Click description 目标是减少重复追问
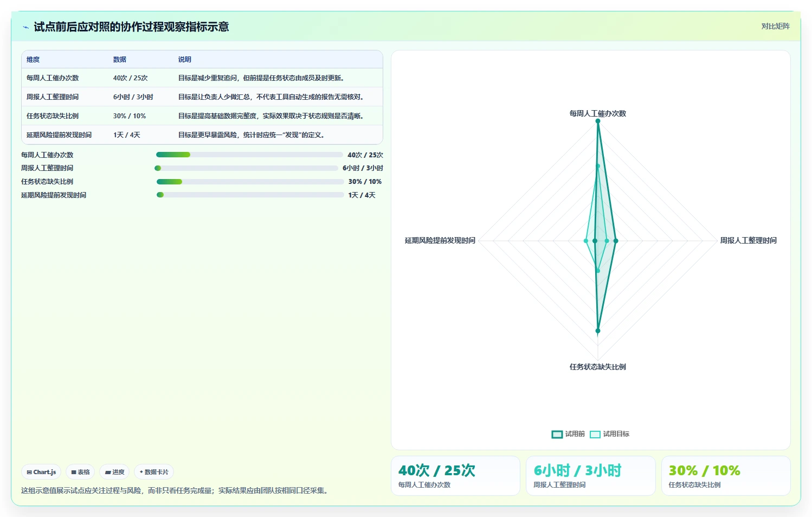The height and width of the screenshot is (517, 812). pyautogui.click(x=262, y=78)
